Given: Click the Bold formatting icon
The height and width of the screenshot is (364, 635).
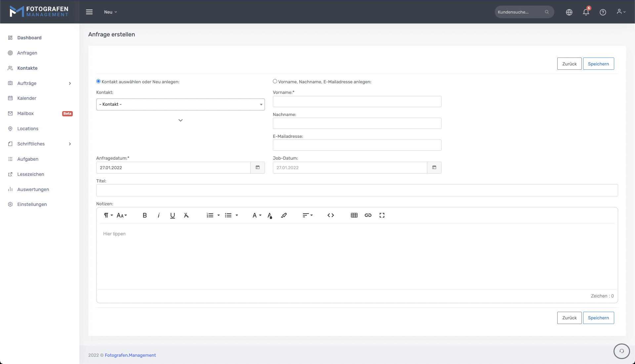Looking at the screenshot, I should [x=145, y=215].
